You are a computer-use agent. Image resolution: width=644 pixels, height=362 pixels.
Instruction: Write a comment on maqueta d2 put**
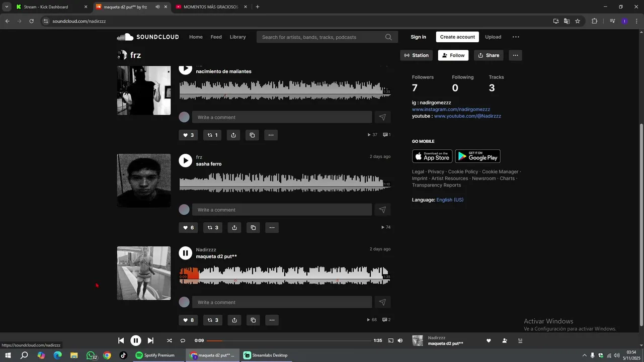click(x=282, y=302)
